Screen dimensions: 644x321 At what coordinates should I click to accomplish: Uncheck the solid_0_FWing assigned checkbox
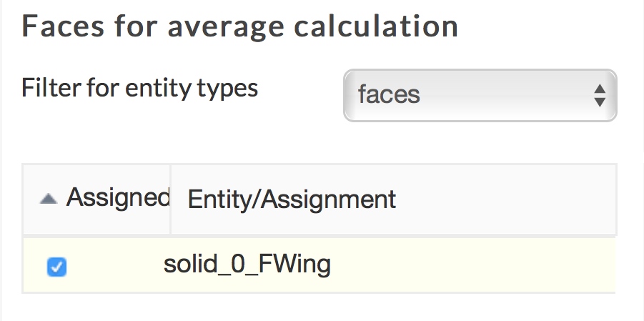pyautogui.click(x=56, y=267)
